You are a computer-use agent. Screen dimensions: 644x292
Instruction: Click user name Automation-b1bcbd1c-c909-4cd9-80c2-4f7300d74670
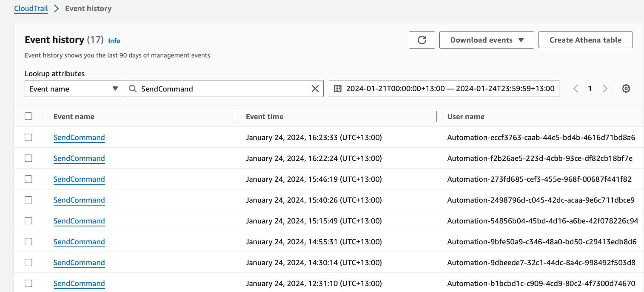point(541,283)
